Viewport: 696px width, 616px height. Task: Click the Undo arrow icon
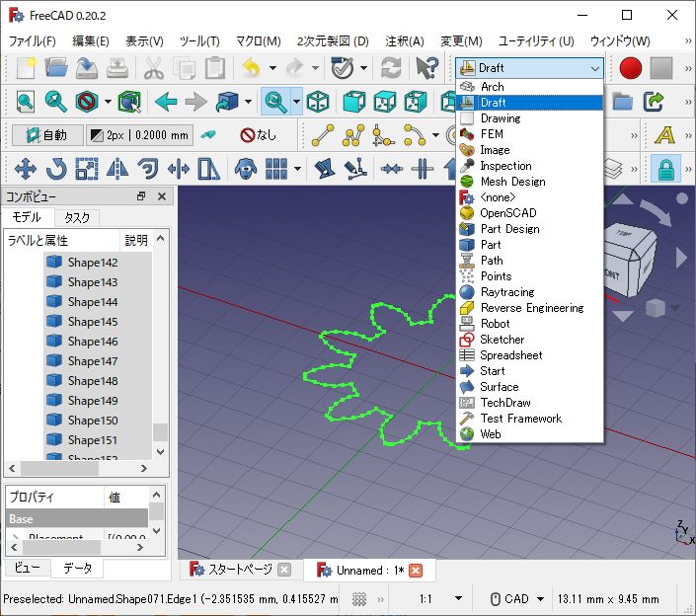[x=252, y=68]
